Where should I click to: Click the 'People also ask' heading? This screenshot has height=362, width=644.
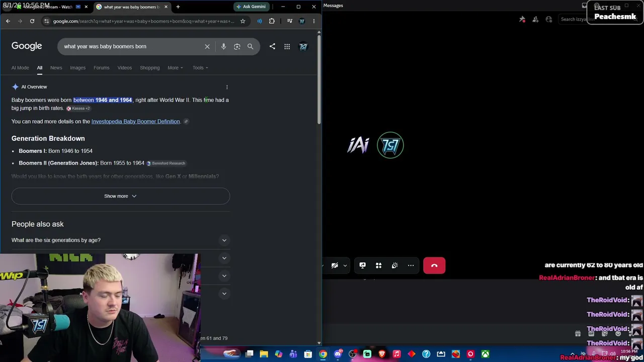click(38, 224)
